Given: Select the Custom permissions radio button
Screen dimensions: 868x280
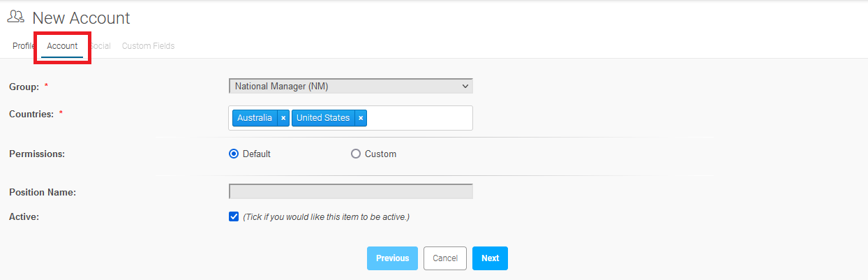Looking at the screenshot, I should 356,154.
